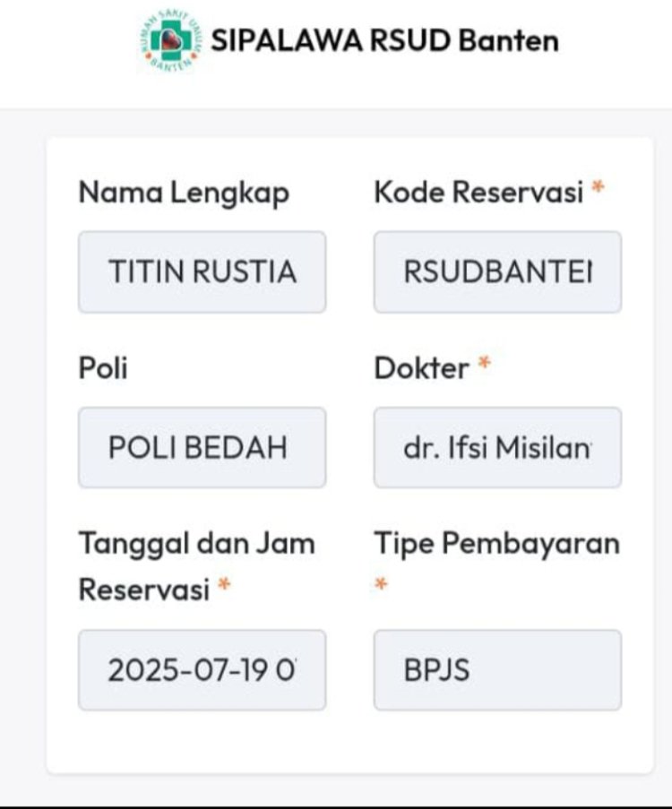Select the Poli field showing POLI BEDAH
Screen dimensions: 672x809
pyautogui.click(x=202, y=447)
